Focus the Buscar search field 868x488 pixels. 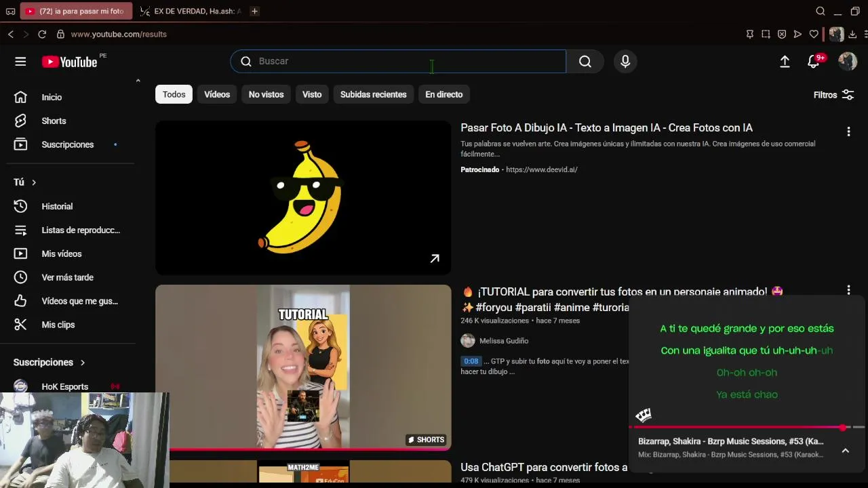click(x=398, y=62)
